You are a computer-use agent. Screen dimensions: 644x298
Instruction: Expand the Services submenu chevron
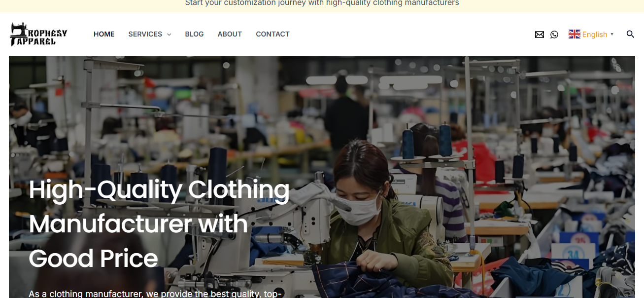169,35
